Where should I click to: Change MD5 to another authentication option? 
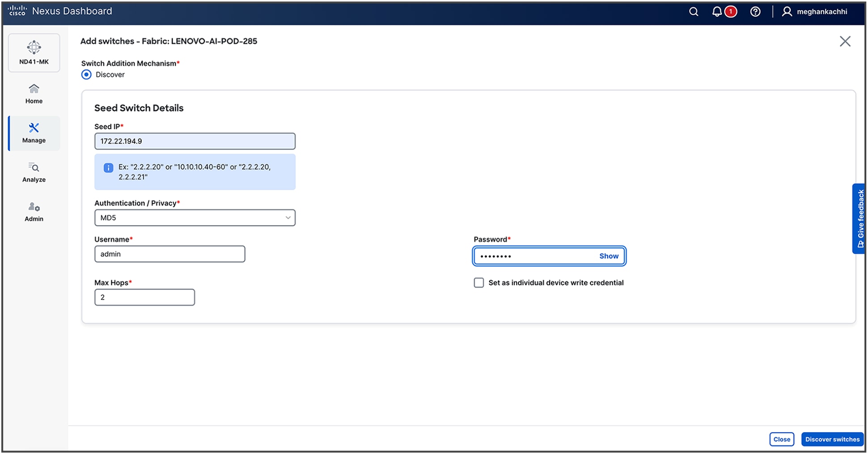195,218
